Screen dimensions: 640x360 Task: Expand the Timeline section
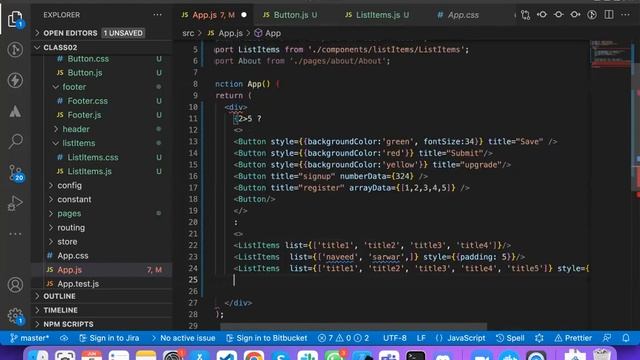pyautogui.click(x=102, y=310)
